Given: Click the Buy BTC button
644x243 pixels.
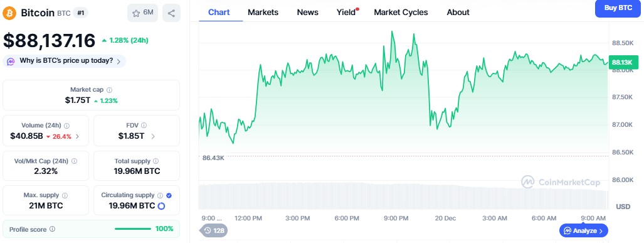Looking at the screenshot, I should click(618, 8).
